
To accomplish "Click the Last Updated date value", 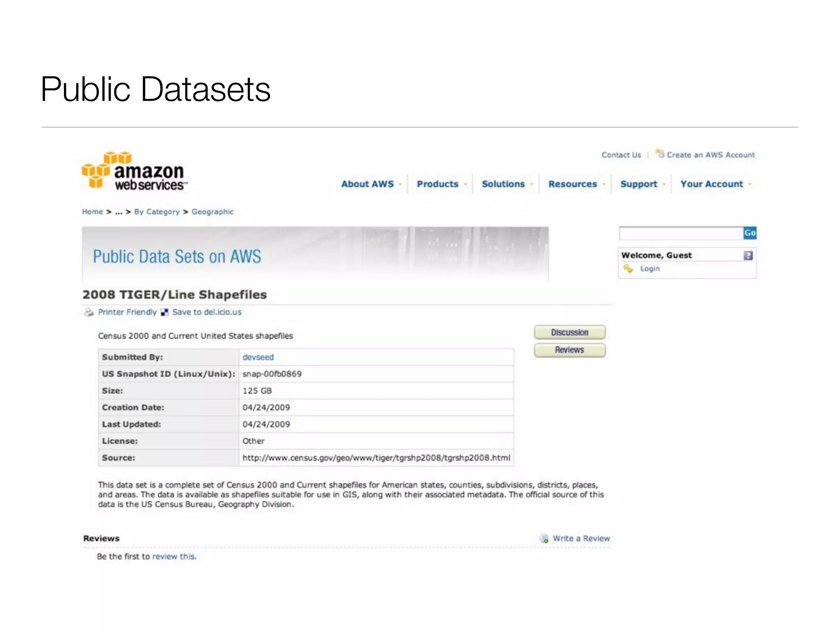I will [x=266, y=425].
